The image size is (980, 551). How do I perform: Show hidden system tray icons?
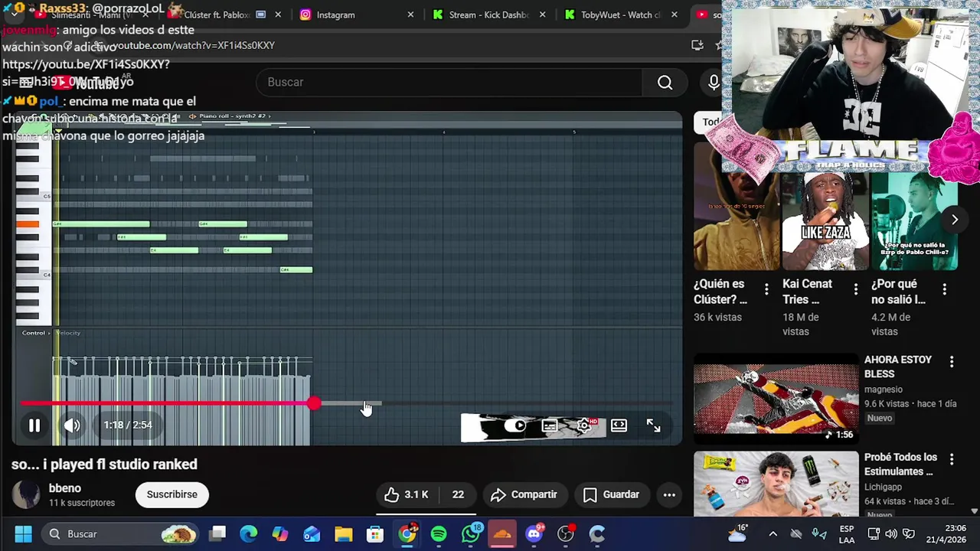point(773,534)
